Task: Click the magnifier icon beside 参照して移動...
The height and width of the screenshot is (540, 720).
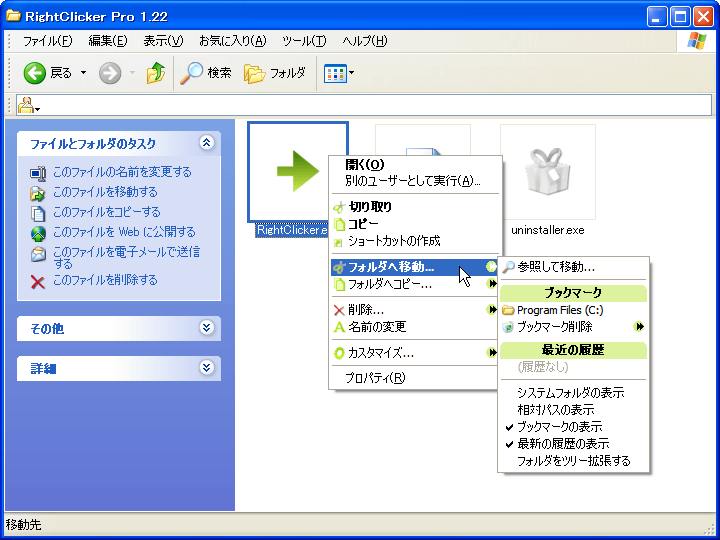Action: [508, 267]
